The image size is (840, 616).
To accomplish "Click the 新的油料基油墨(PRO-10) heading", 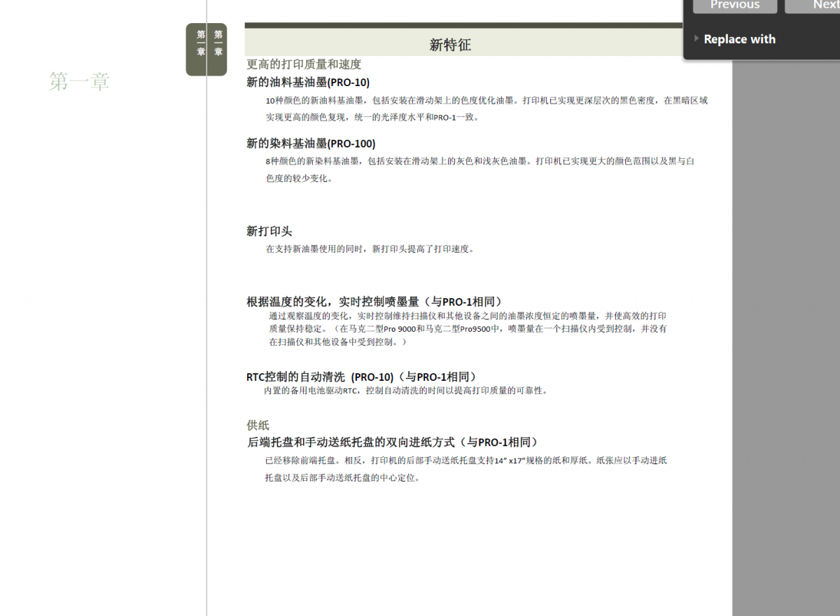I will [308, 82].
